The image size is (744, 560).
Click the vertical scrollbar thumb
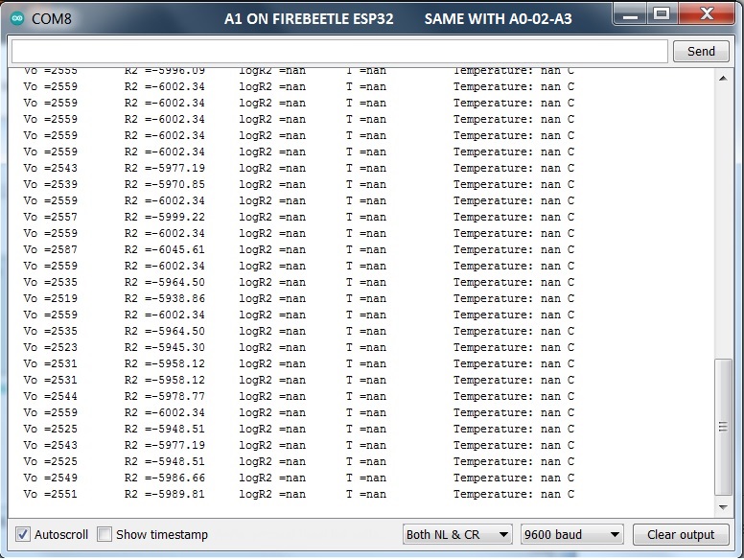coord(723,427)
